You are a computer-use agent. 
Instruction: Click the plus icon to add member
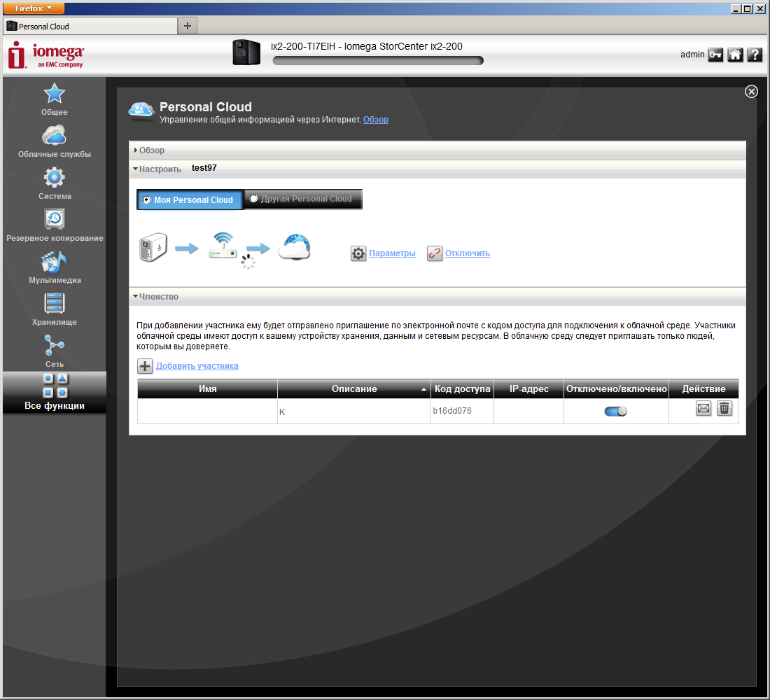pos(145,366)
